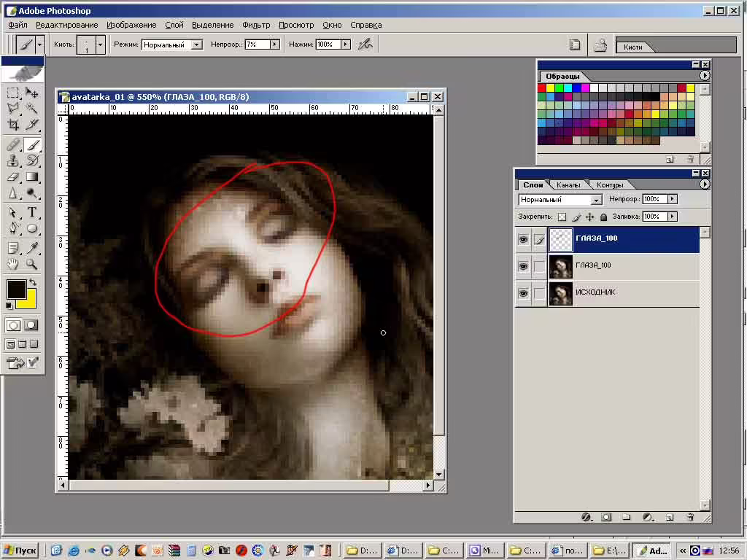This screenshot has height=560, width=747.
Task: Select the Notes tool
Action: click(13, 248)
